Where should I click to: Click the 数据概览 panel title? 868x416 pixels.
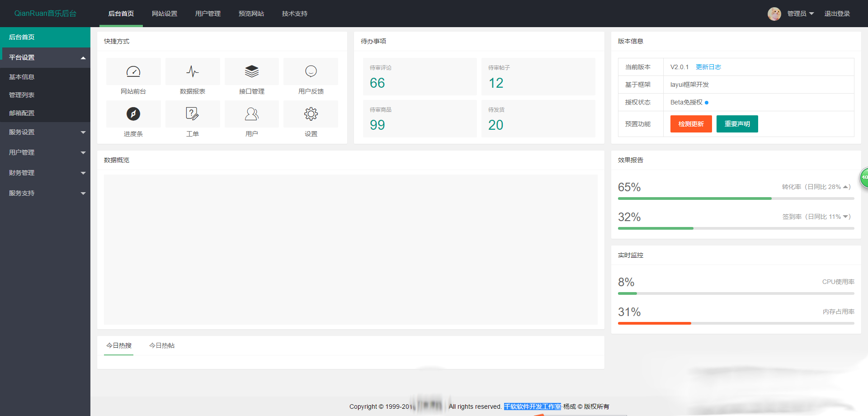(117, 160)
